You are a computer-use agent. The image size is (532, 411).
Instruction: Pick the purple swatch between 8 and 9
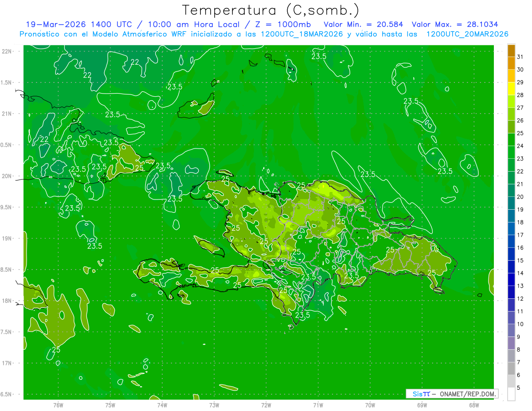[511, 343]
